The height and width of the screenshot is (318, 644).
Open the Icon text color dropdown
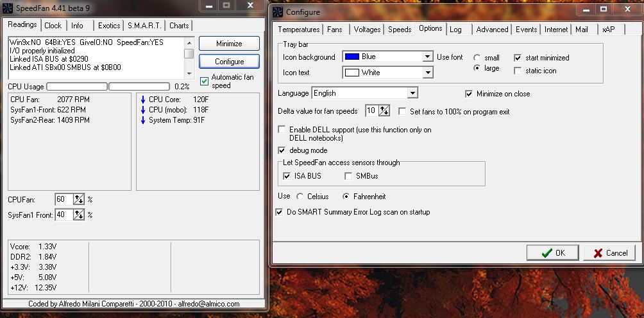pyautogui.click(x=428, y=73)
